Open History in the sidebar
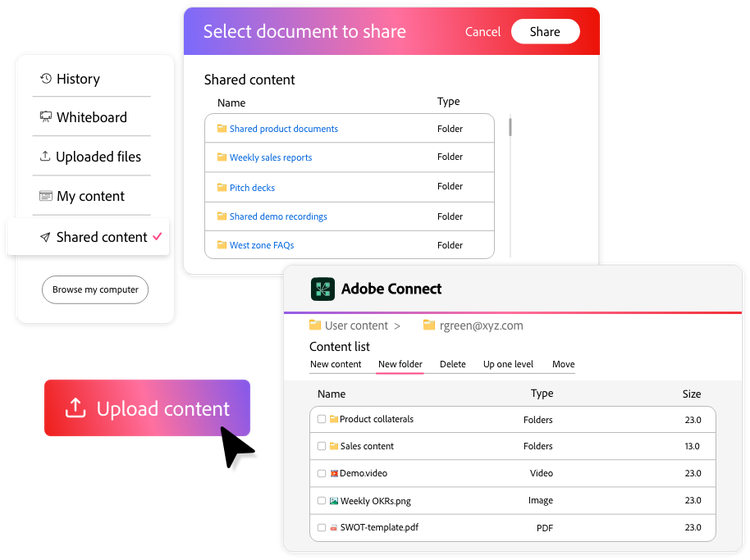Image resolution: width=750 pixels, height=560 pixels. pyautogui.click(x=78, y=78)
